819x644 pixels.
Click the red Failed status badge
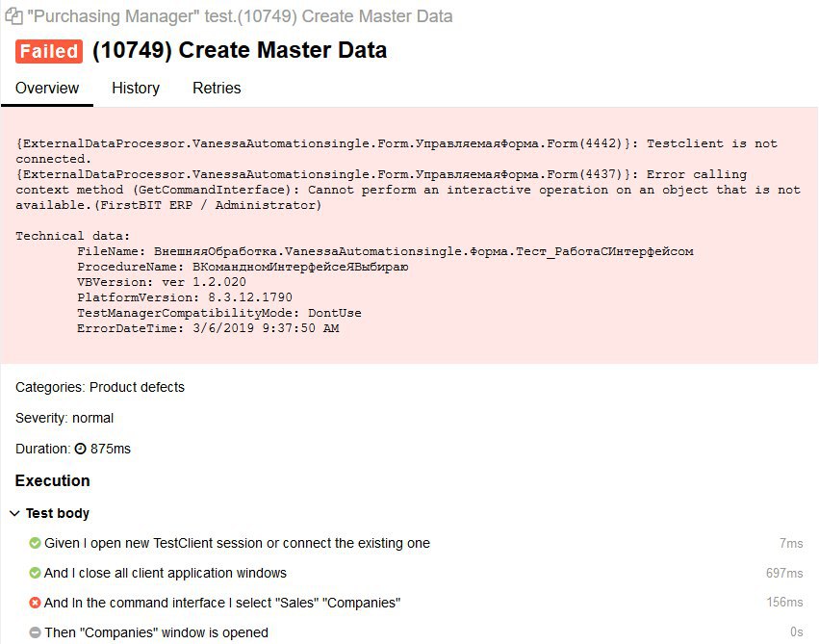[x=48, y=51]
